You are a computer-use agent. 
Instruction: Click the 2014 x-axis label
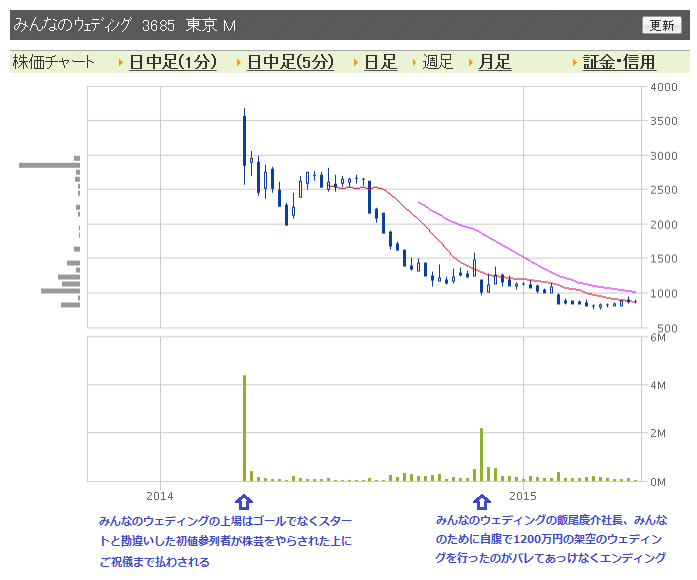point(160,496)
